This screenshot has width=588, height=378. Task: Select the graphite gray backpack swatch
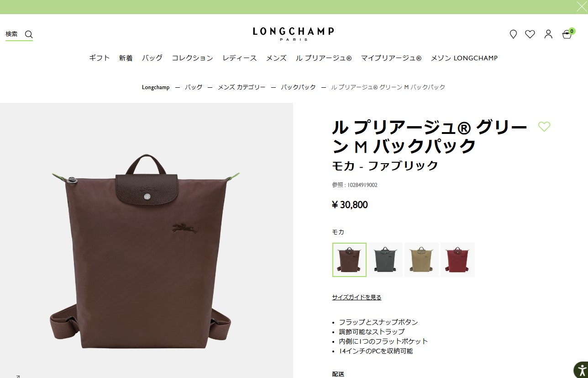[386, 260]
